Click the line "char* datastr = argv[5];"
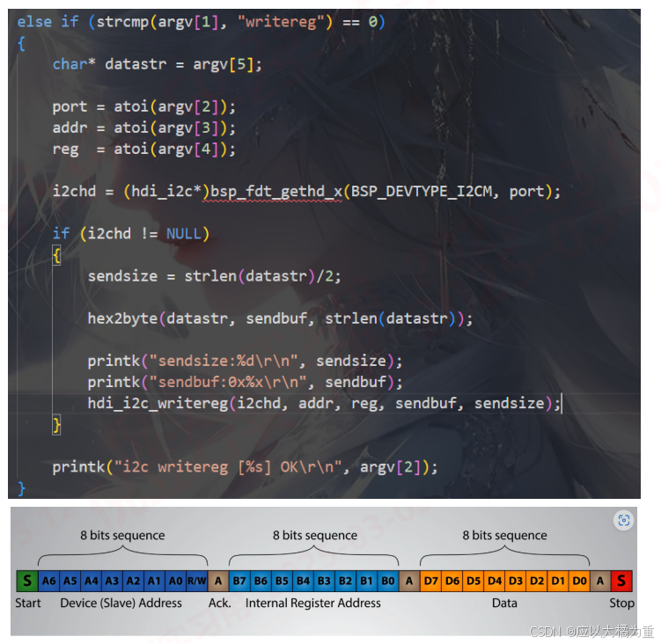The image size is (661, 644). click(157, 64)
